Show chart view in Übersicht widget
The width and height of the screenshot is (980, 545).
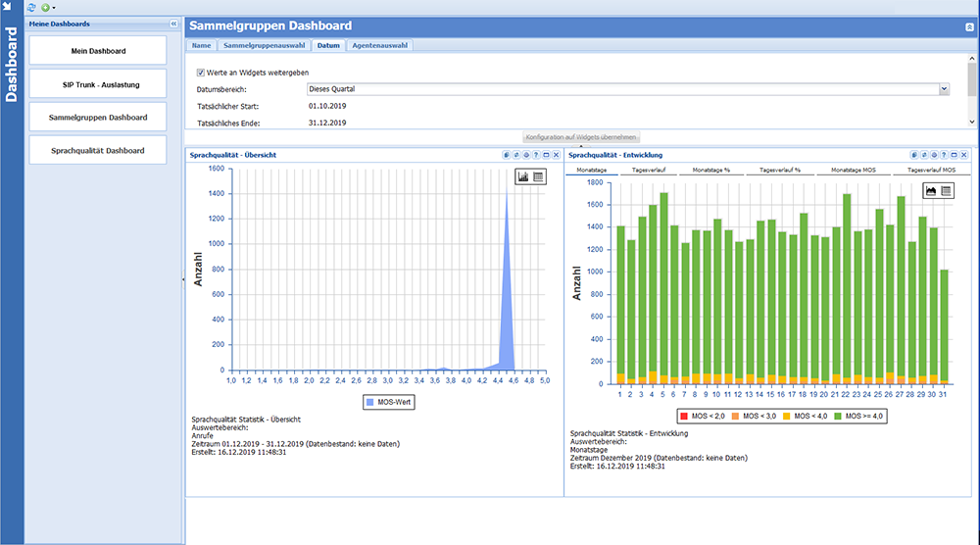coord(523,176)
